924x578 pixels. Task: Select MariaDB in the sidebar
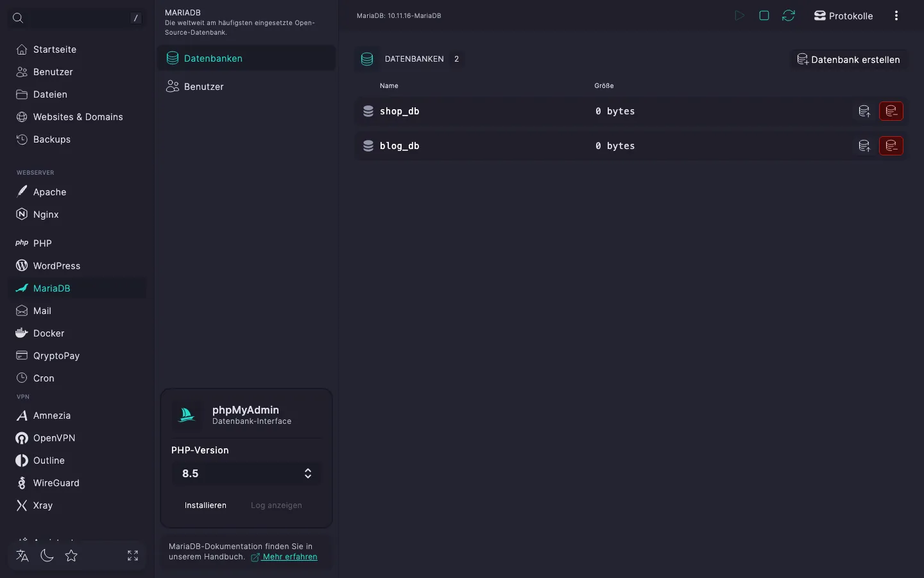[x=77, y=288]
